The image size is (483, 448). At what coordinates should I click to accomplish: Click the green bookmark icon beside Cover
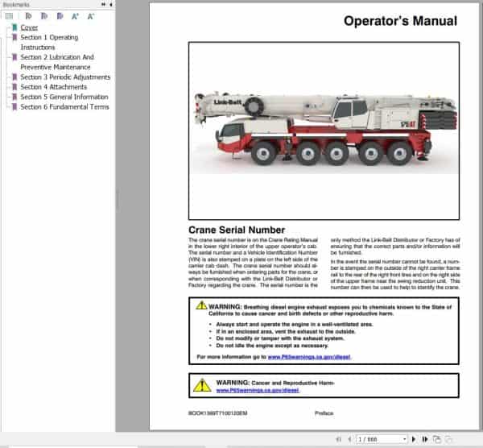[14, 27]
